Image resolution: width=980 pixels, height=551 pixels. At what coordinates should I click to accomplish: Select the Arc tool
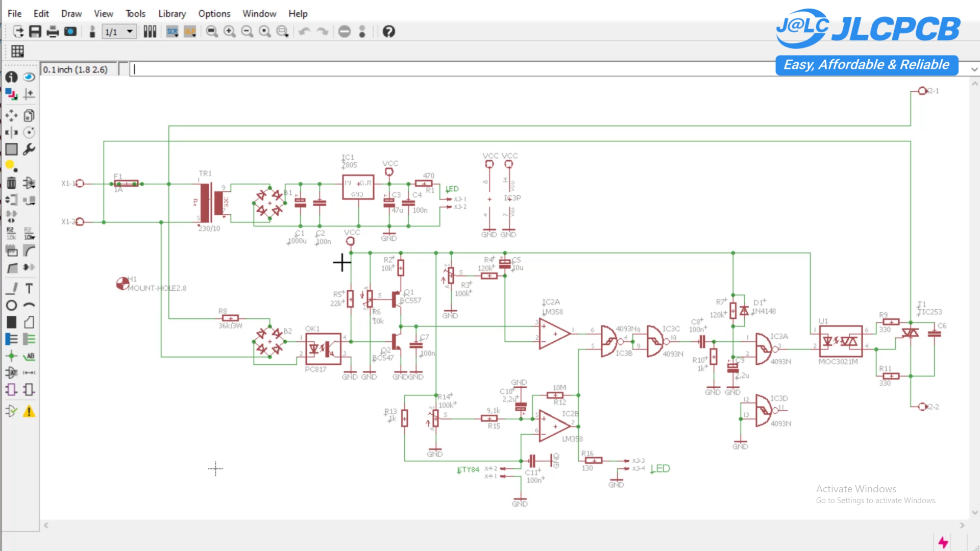coord(29,306)
